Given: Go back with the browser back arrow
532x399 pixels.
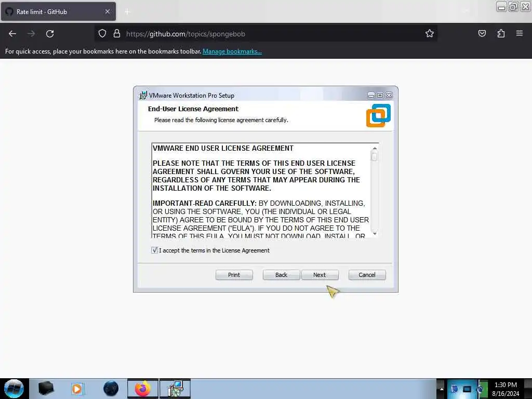Looking at the screenshot, I should click(x=12, y=34).
